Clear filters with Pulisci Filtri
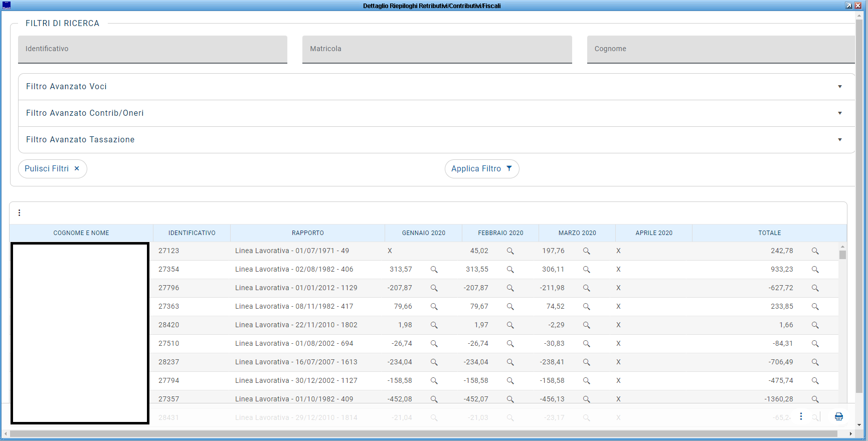The height and width of the screenshot is (441, 868). 52,169
